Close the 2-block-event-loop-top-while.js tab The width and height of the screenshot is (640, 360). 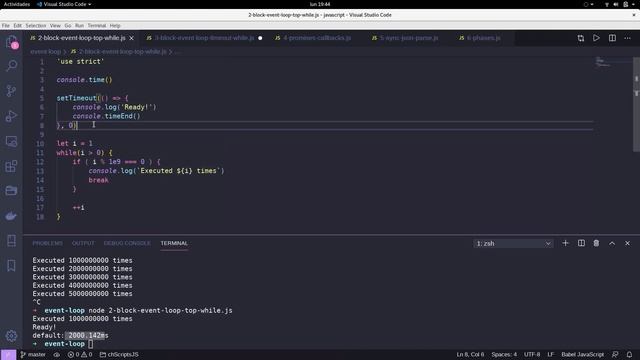coord(131,38)
